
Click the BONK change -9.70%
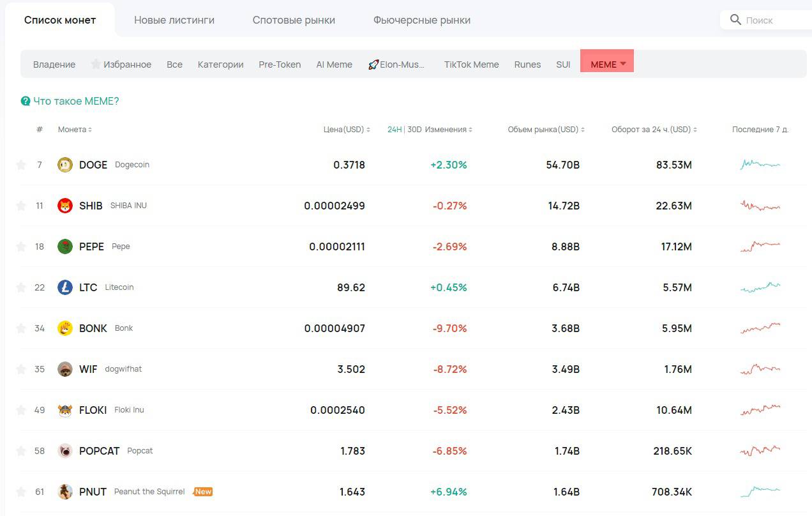tap(450, 328)
